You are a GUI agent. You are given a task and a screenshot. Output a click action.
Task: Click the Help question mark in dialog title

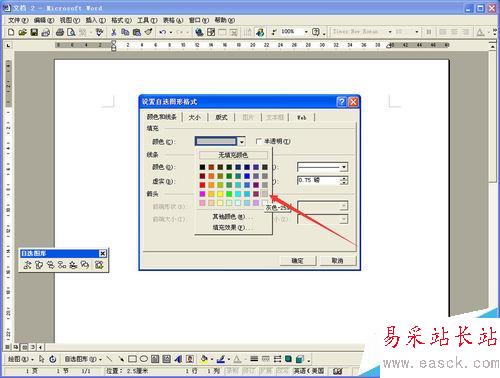(341, 102)
